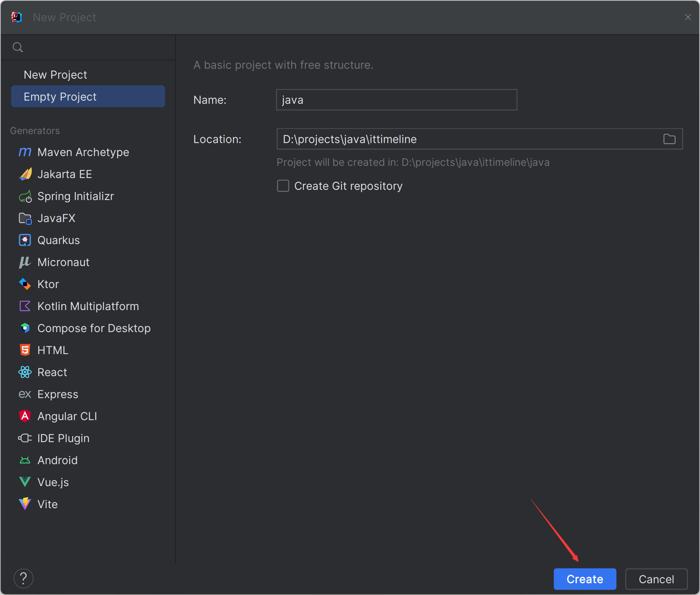
Task: Click the JavaFX folder icon
Action: [25, 218]
